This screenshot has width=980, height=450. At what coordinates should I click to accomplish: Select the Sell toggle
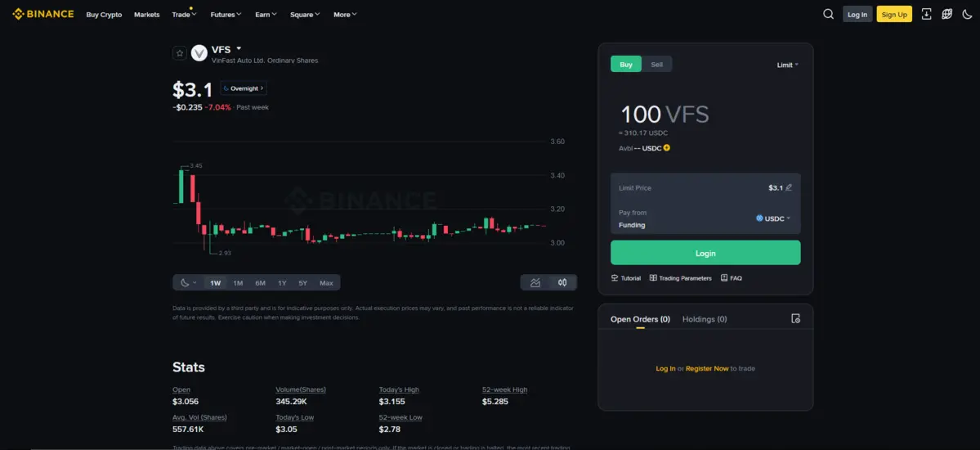click(x=657, y=65)
